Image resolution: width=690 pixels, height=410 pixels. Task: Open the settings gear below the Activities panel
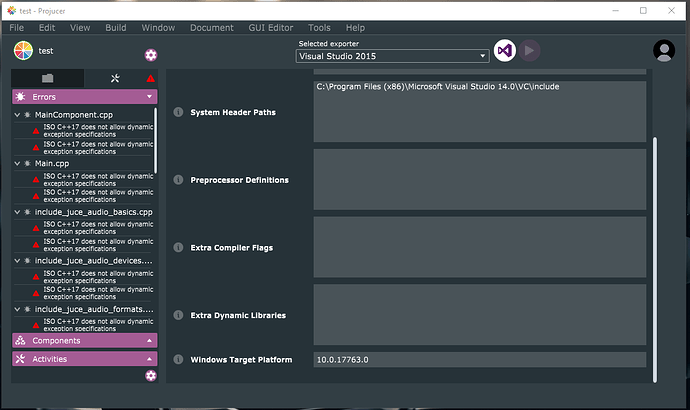tap(151, 375)
